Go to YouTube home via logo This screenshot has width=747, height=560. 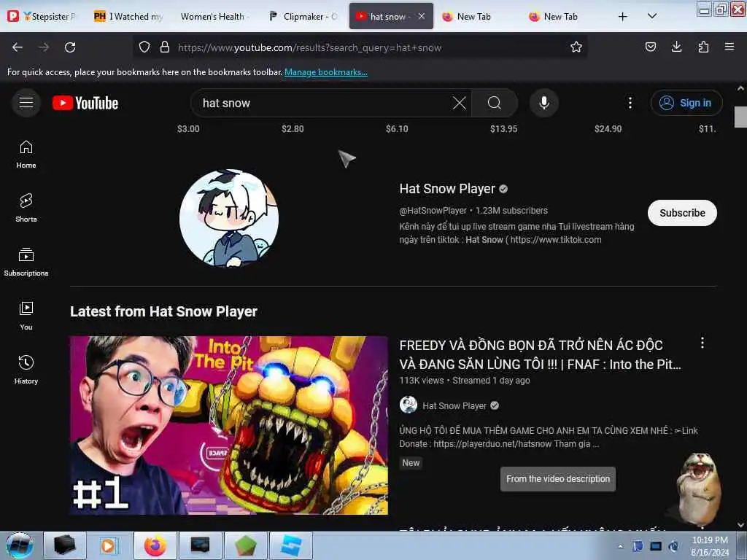point(85,103)
